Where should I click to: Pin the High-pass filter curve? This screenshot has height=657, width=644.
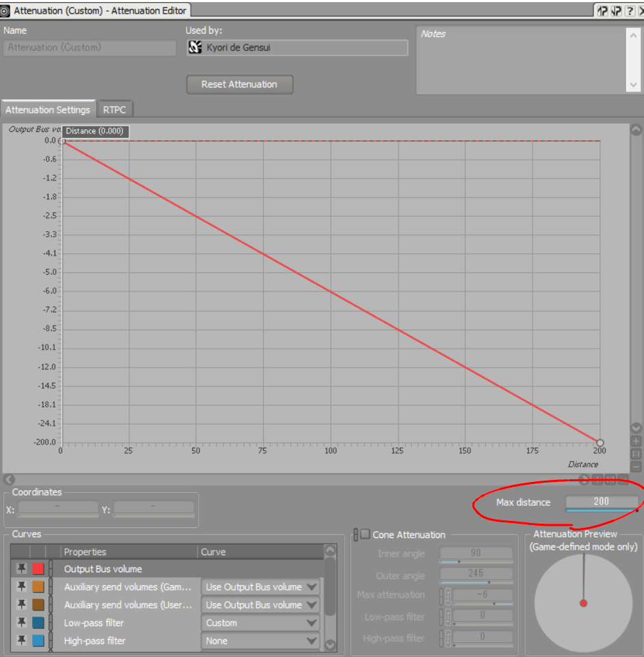click(x=21, y=640)
